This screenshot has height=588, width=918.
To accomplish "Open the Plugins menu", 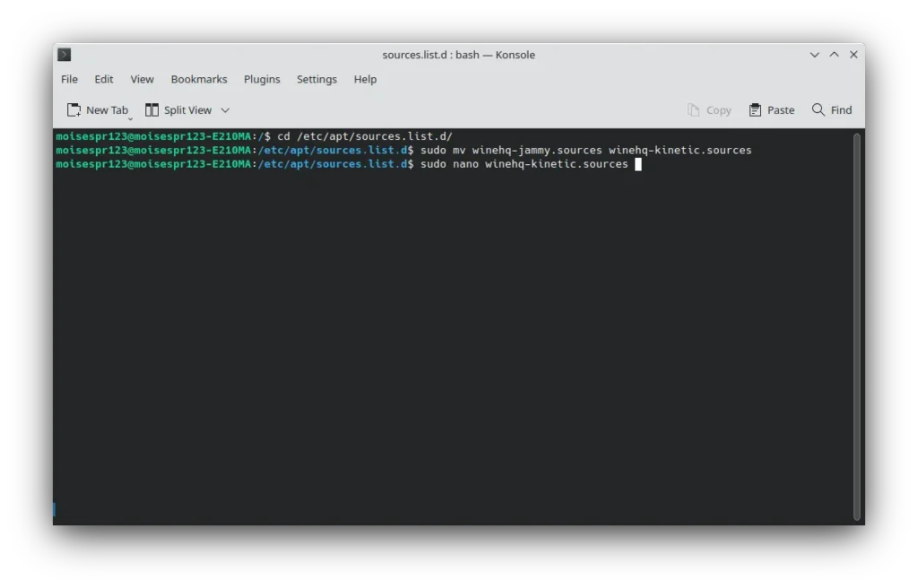I will tap(262, 80).
